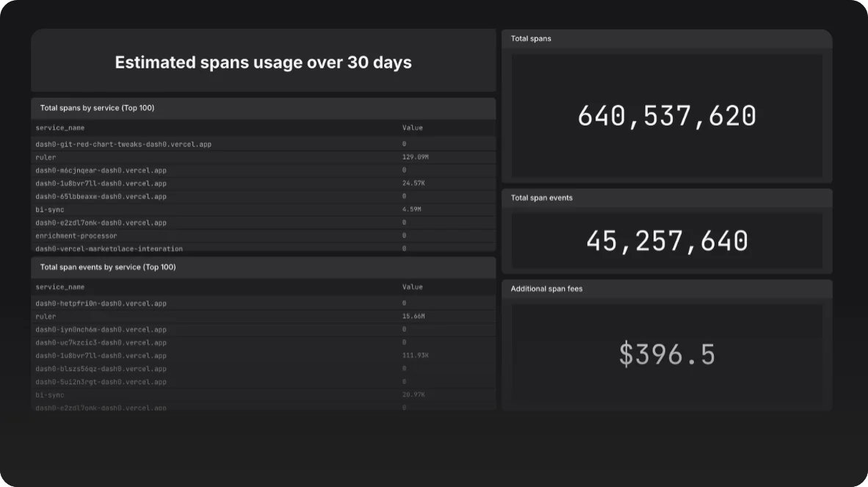Viewport: 868px width, 487px height.
Task: Click the 20.97K value
Action: coord(413,395)
